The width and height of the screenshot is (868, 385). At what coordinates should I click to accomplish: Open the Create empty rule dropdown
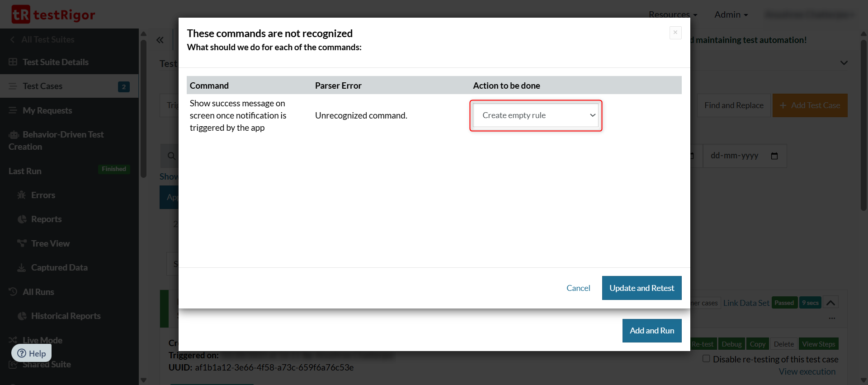click(536, 115)
